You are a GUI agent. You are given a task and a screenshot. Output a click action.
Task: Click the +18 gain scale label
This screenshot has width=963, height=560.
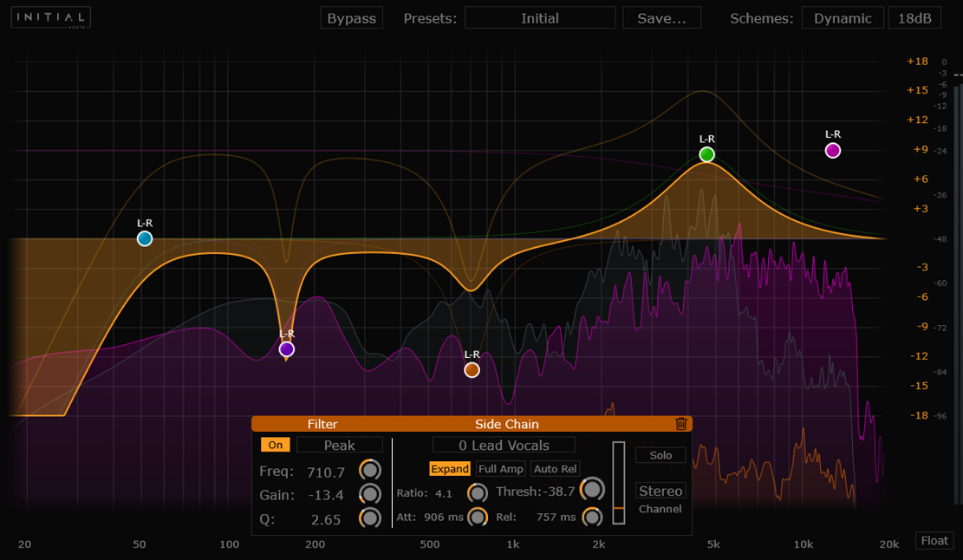(917, 61)
